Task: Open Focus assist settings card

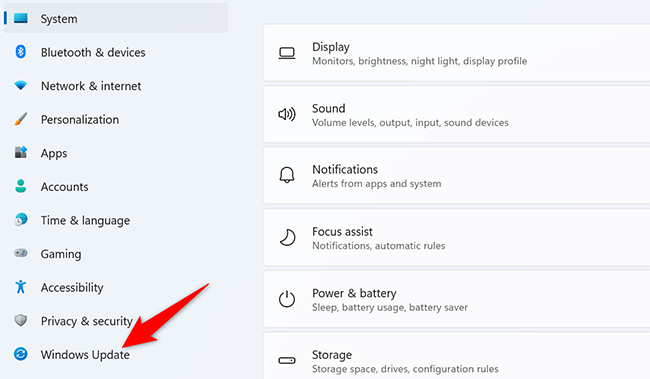Action: 456,238
